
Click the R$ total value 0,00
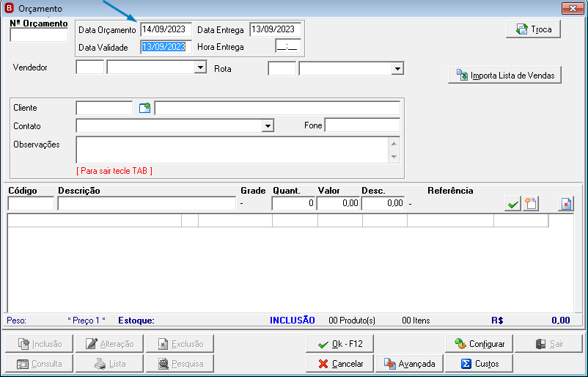[561, 321]
